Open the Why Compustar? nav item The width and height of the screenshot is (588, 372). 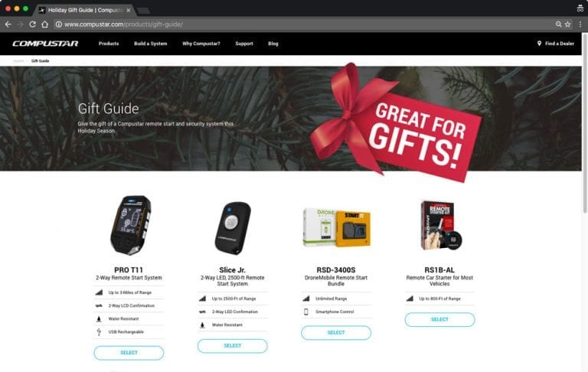point(201,44)
